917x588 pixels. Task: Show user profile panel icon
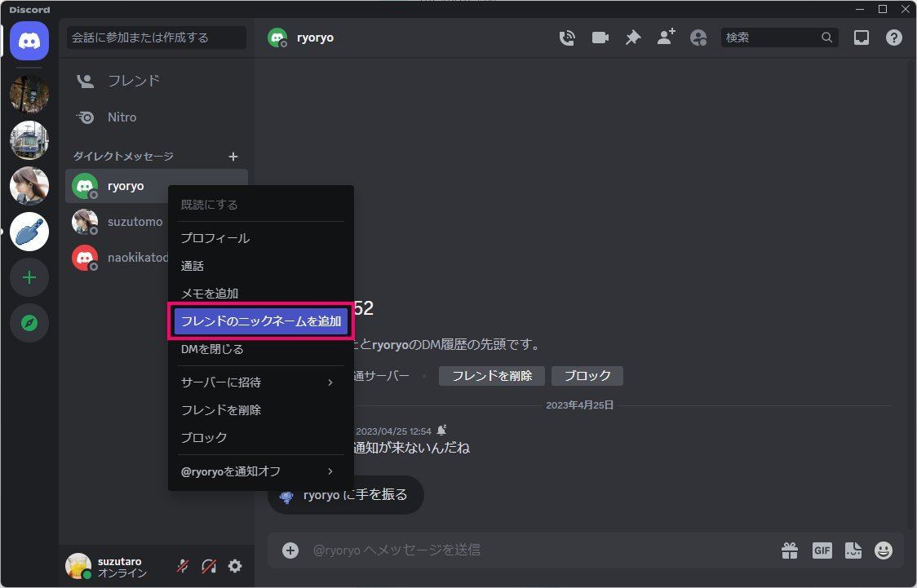698,38
